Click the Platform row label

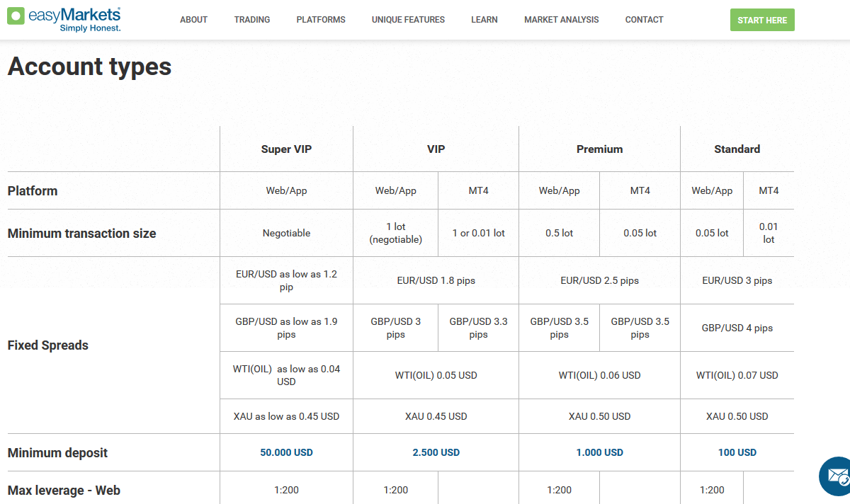[33, 191]
